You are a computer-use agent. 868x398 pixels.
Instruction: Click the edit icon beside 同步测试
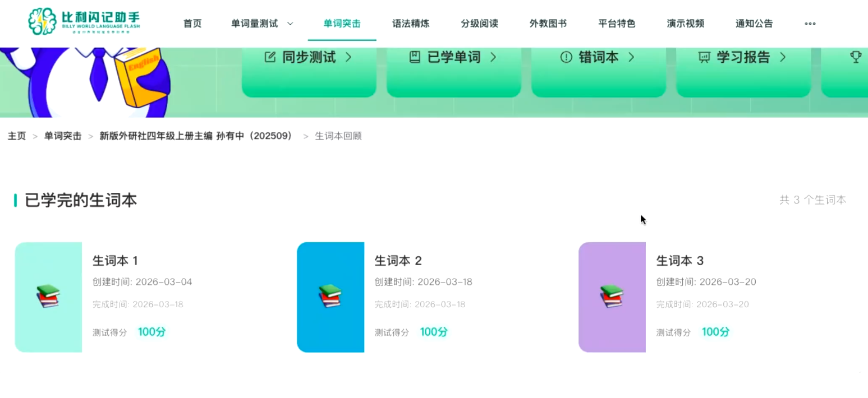[270, 57]
